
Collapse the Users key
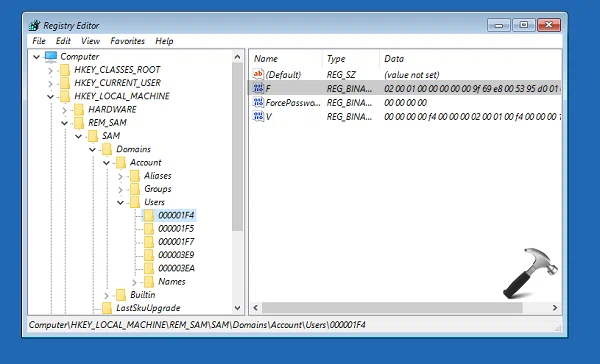pyautogui.click(x=120, y=202)
